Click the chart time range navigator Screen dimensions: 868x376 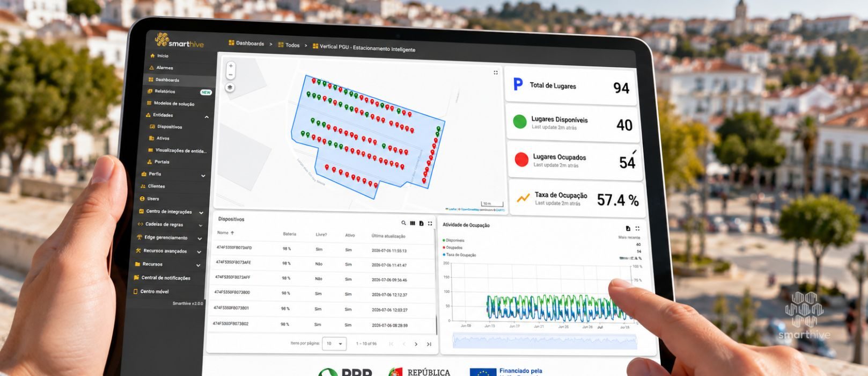[545, 341]
